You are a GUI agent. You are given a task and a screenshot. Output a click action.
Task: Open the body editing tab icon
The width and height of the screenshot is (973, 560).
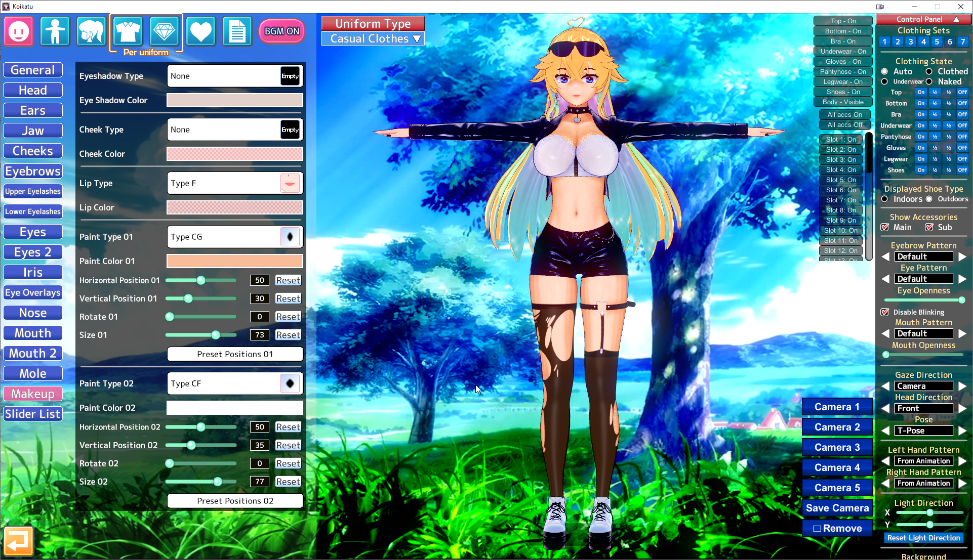pyautogui.click(x=55, y=31)
